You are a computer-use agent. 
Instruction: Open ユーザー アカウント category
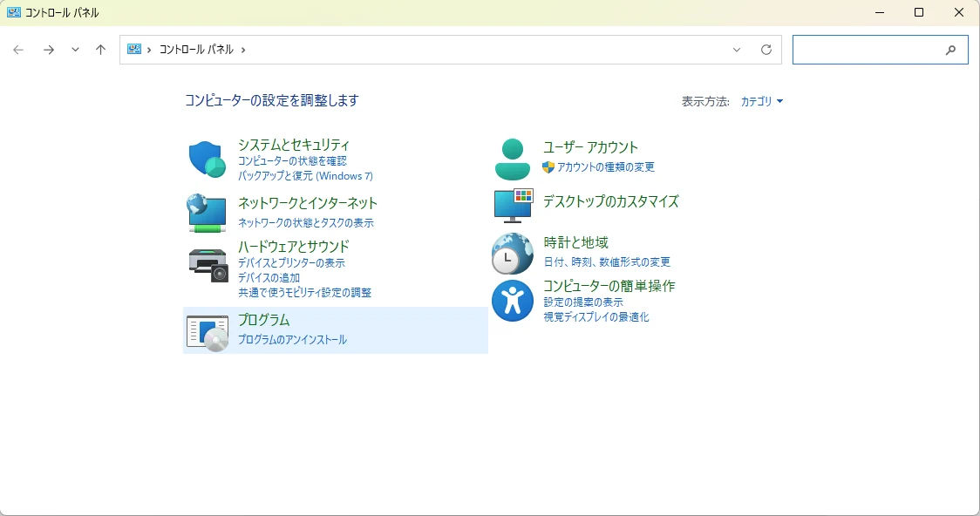coord(590,147)
